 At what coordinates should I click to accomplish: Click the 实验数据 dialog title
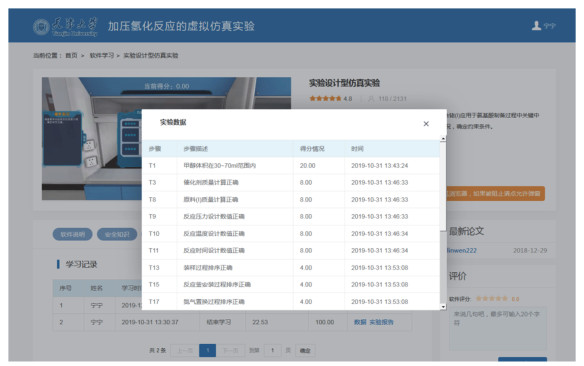coord(173,122)
